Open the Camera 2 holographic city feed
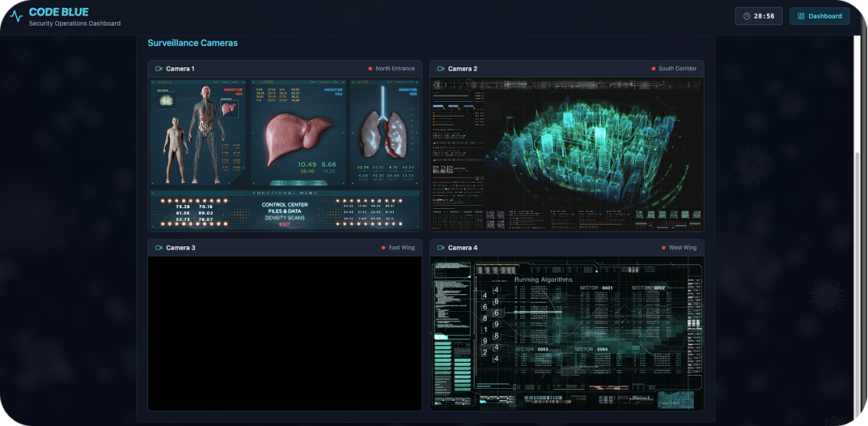Screen dimensions: 868x426 (x=566, y=154)
